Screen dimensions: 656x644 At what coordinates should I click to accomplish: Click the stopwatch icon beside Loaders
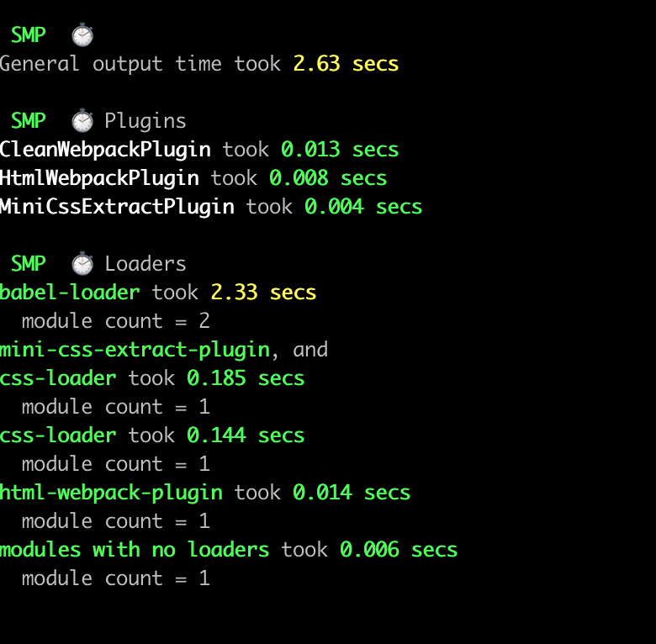click(x=82, y=263)
